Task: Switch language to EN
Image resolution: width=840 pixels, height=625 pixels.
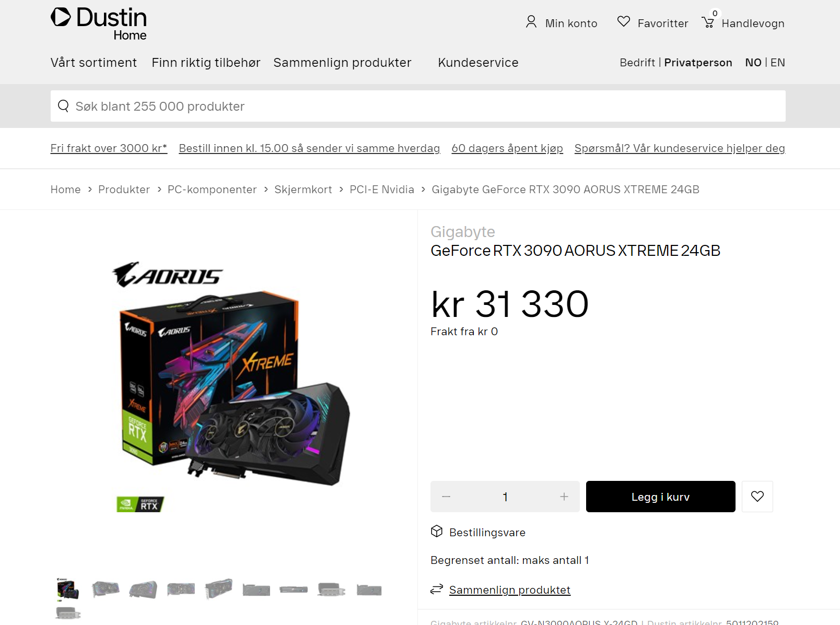Action: (777, 63)
